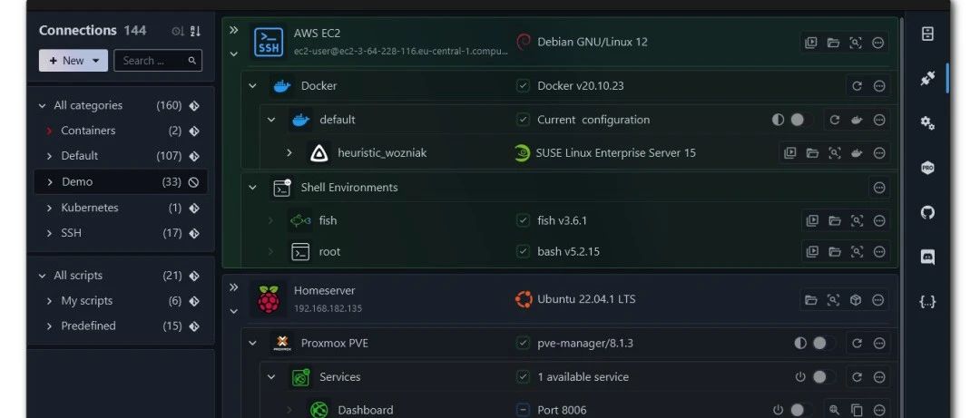Open Discord link in right sidebar
The width and height of the screenshot is (980, 418).
pos(927,257)
